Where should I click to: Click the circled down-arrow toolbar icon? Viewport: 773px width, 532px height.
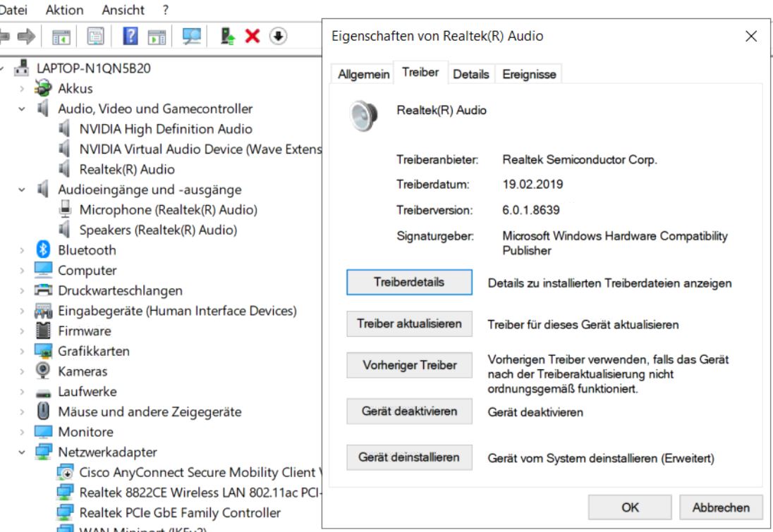point(278,36)
